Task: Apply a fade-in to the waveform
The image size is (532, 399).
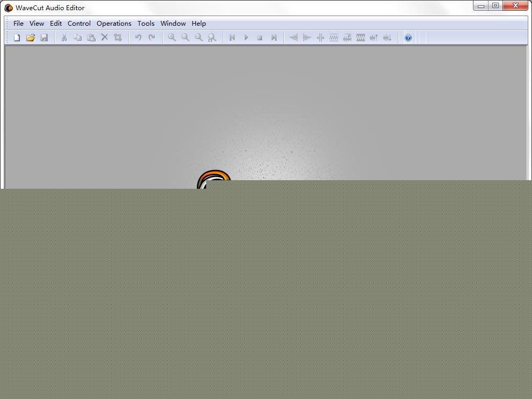Action: [x=294, y=38]
